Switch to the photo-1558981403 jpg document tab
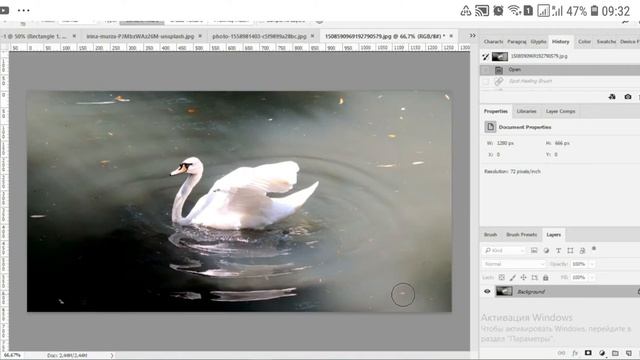The width and height of the screenshot is (640, 360). [259, 36]
